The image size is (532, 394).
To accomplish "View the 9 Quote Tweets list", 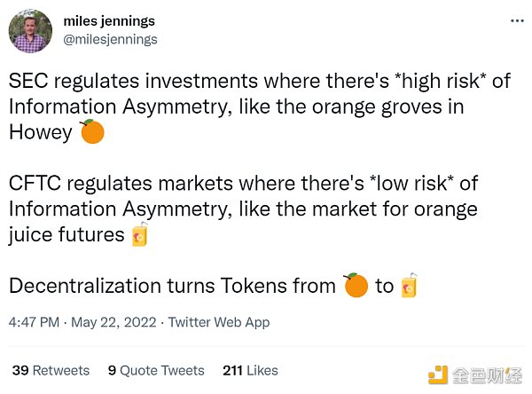I will click(156, 370).
